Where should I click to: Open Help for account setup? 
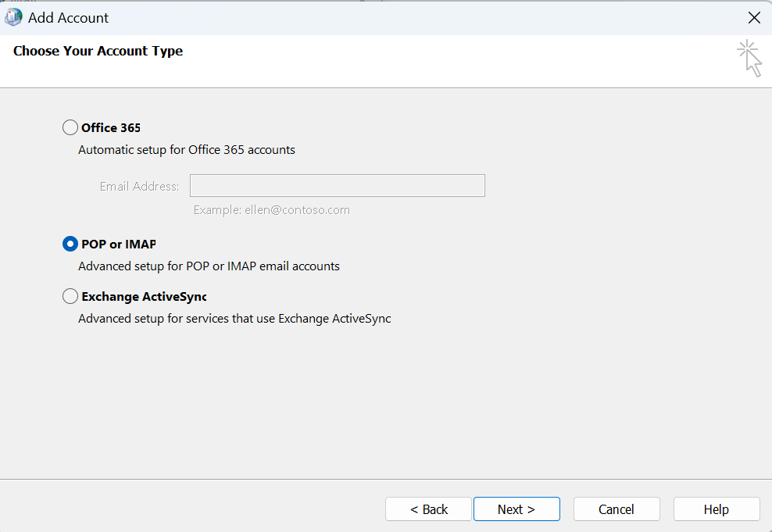(716, 509)
